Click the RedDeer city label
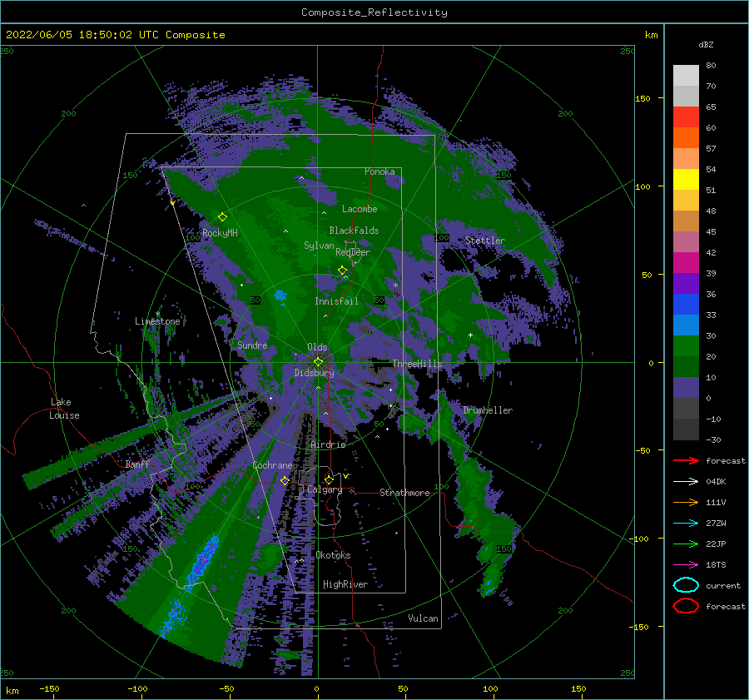The width and height of the screenshot is (749, 700). [353, 252]
